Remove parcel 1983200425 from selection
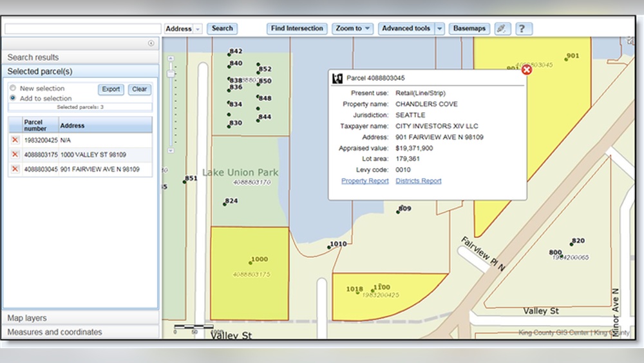 [15, 140]
